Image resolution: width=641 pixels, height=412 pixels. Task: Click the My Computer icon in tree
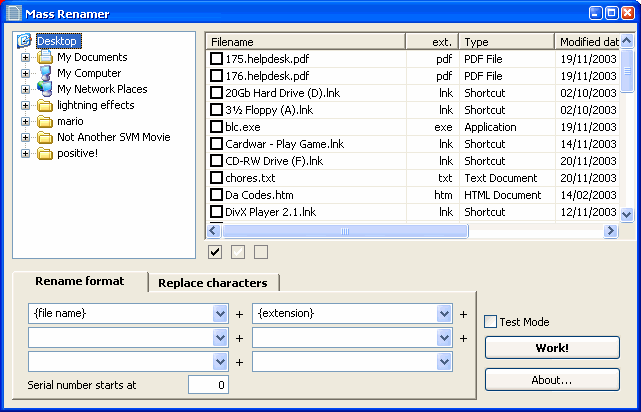pos(44,73)
